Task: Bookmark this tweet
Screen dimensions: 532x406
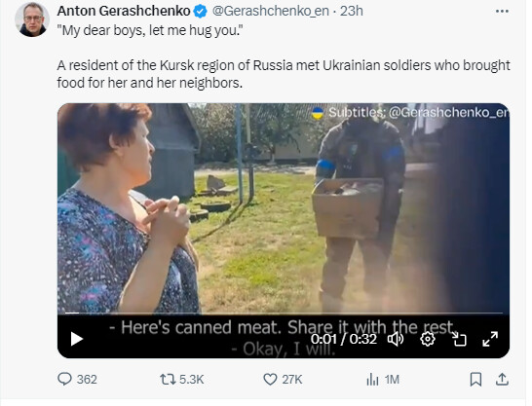Action: click(x=475, y=380)
